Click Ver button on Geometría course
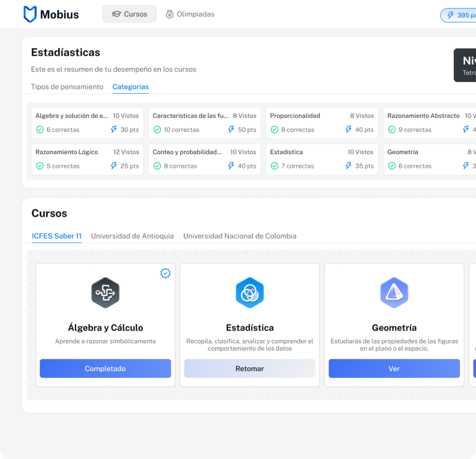Viewport: 476px width, 459px height. tap(394, 368)
